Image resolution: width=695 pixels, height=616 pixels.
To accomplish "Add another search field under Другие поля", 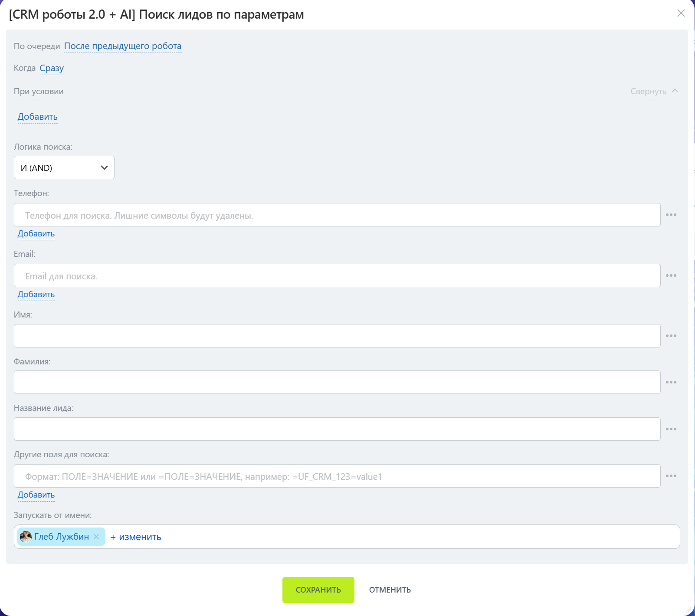I will 36,495.
